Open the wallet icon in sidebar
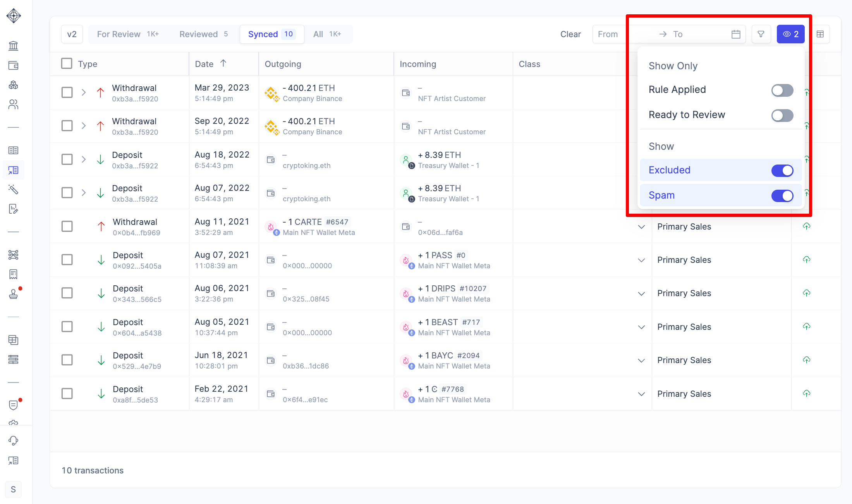The height and width of the screenshot is (504, 852). click(13, 65)
